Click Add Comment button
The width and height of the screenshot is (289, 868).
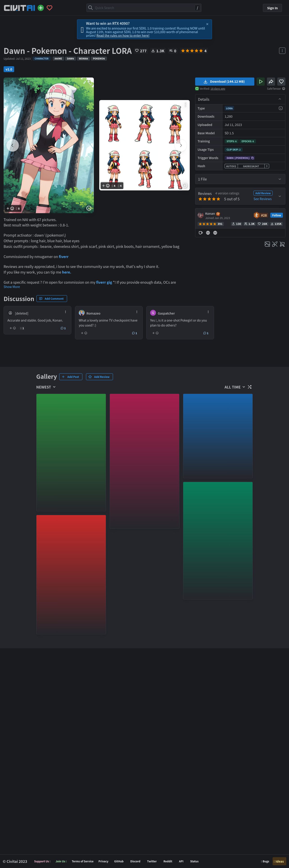pos(52,299)
